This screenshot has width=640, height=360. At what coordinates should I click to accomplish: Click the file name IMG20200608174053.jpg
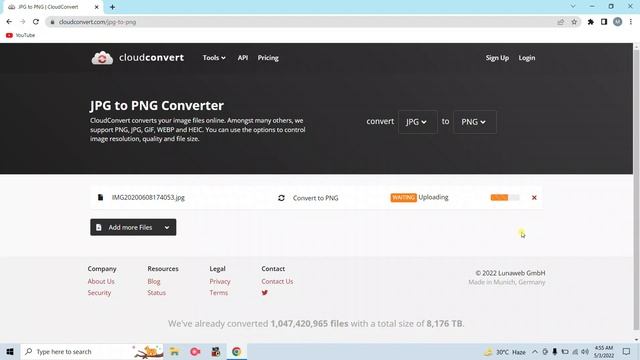(x=148, y=197)
